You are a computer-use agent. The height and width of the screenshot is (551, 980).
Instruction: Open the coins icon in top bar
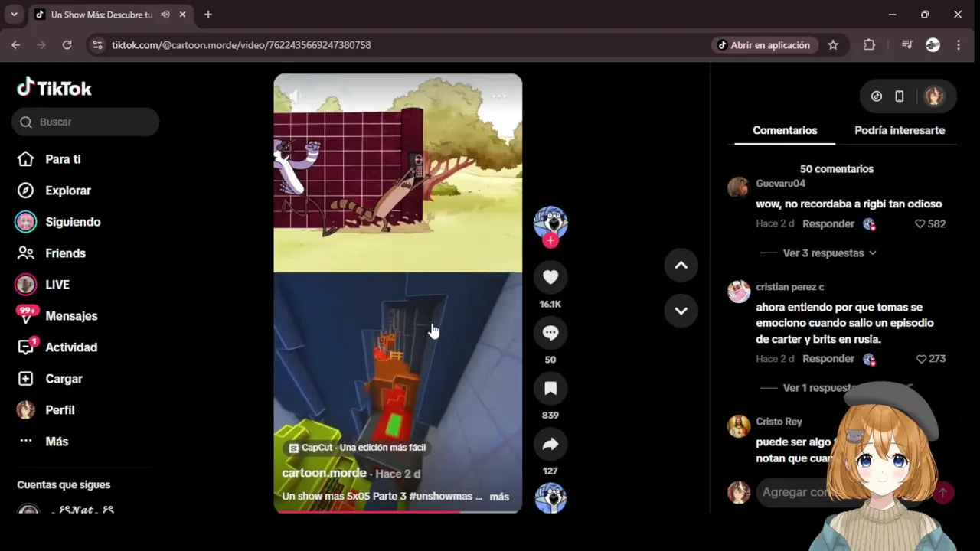[877, 96]
